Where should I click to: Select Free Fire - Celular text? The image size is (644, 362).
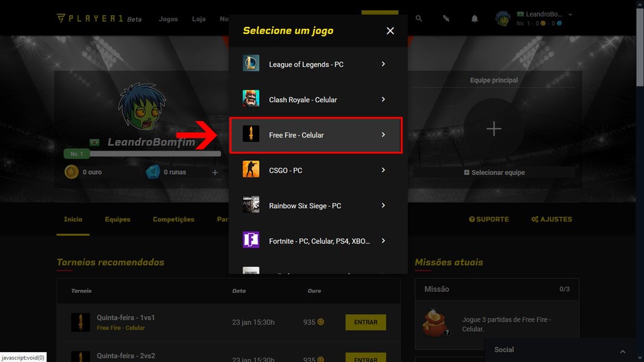click(x=296, y=136)
